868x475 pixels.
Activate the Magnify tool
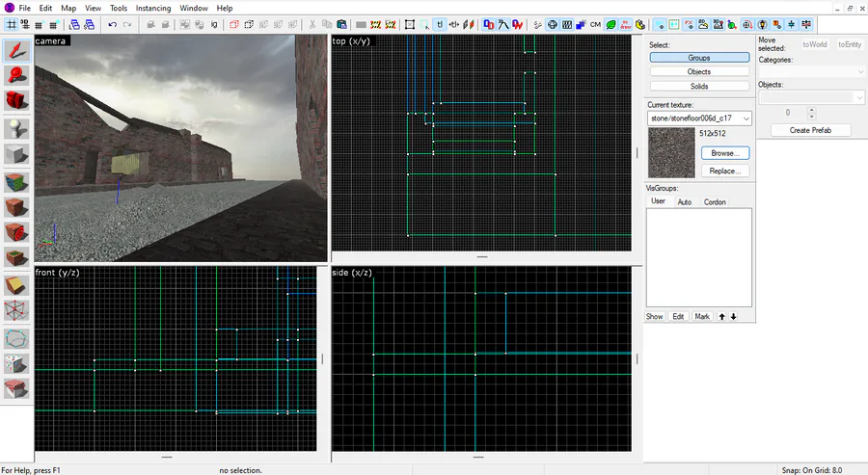(15, 75)
